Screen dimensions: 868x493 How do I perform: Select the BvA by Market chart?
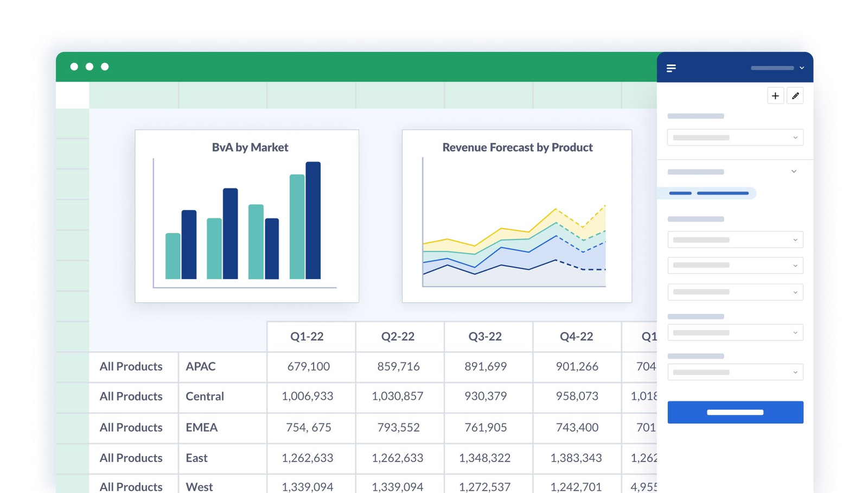(x=247, y=216)
